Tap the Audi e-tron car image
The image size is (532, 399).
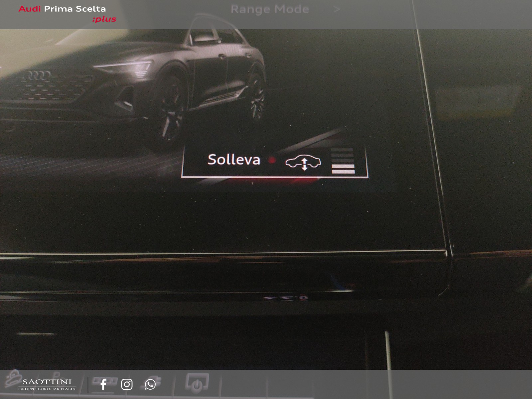tap(133, 83)
